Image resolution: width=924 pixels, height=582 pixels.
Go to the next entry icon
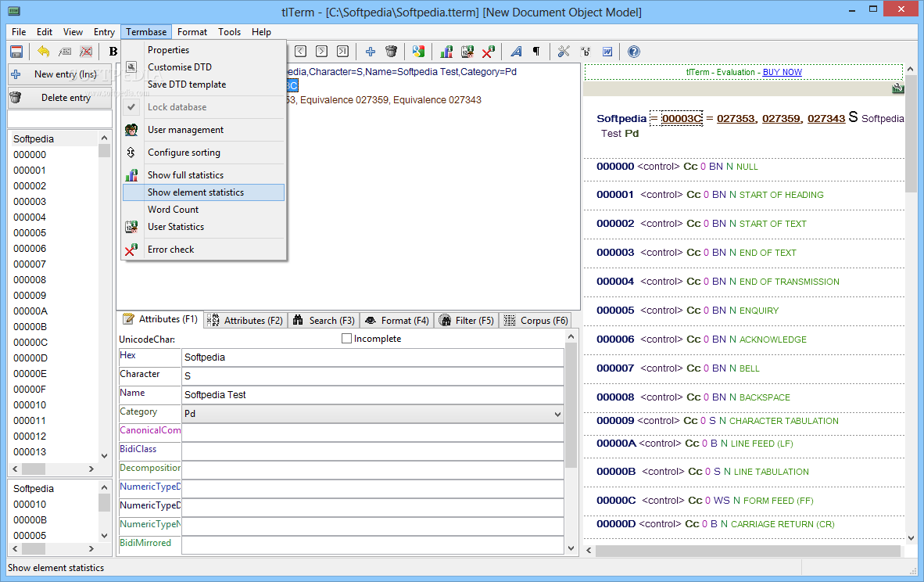point(322,52)
